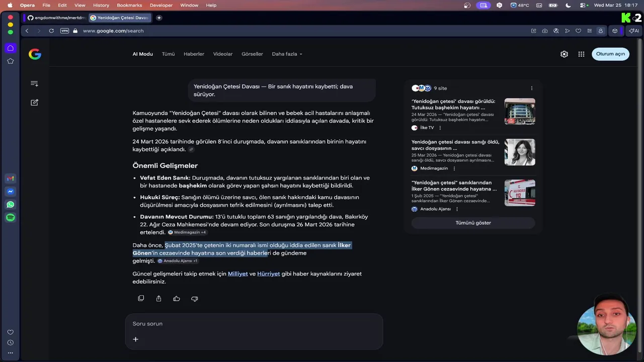Open the İlke TV article about tutuksuz başhekim

coord(453,104)
